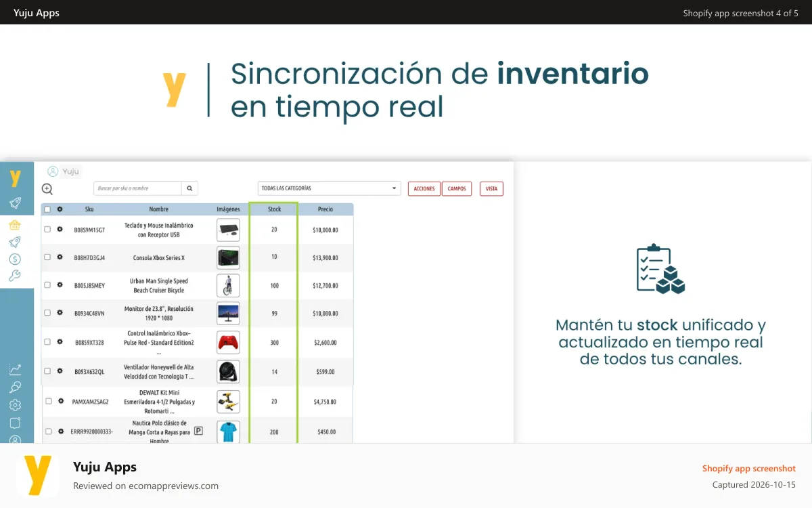Click price $2,600.00 for Xbox controller
812x508 pixels.
click(x=325, y=343)
